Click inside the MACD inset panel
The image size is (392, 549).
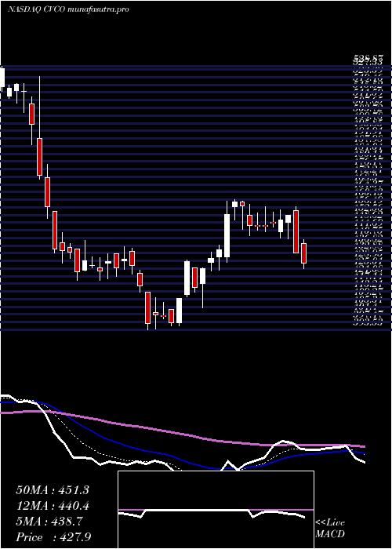[216, 510]
